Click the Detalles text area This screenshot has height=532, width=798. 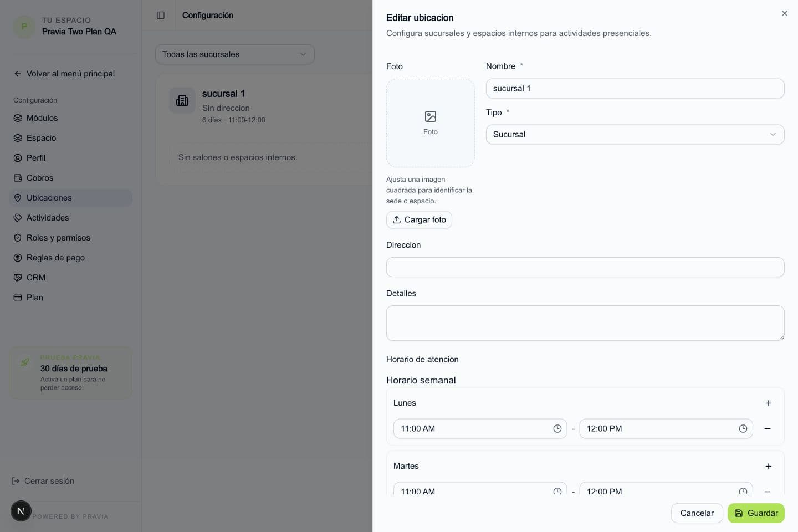click(585, 323)
